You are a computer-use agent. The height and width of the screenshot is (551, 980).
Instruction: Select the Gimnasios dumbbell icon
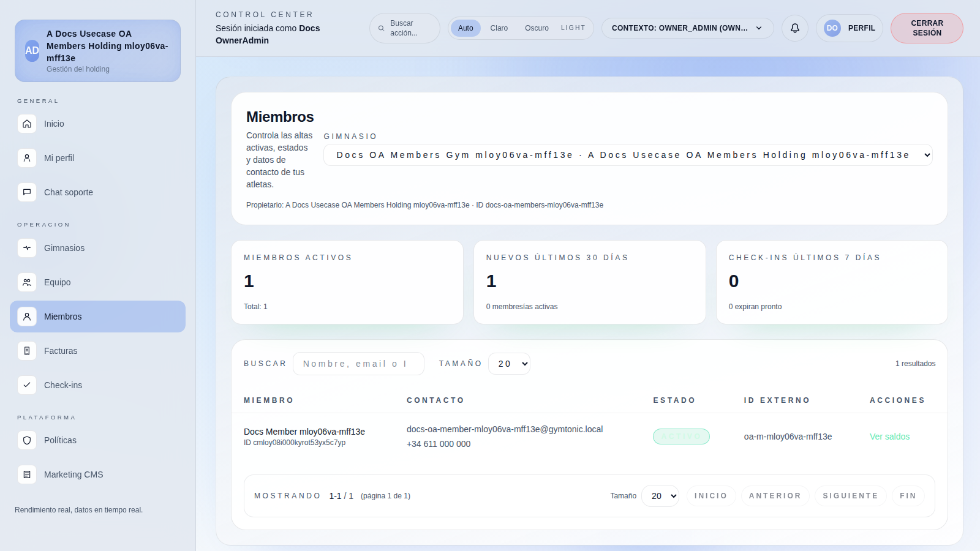point(27,248)
